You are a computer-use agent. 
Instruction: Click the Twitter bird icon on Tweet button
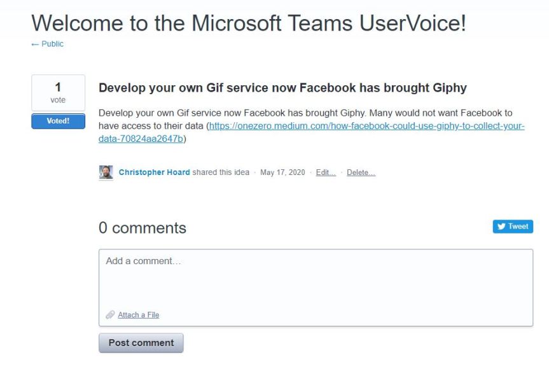[501, 227]
